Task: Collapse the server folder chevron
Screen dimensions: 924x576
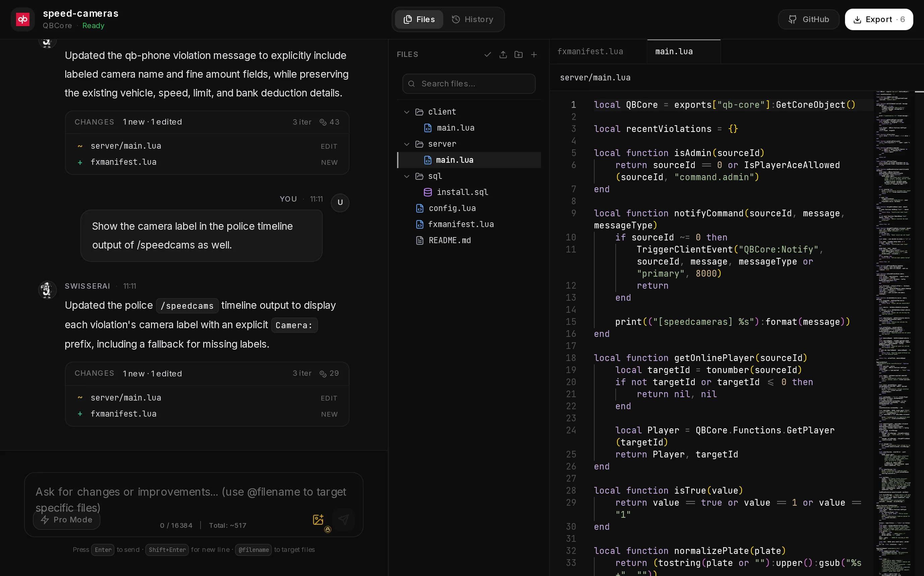Action: pyautogui.click(x=407, y=144)
